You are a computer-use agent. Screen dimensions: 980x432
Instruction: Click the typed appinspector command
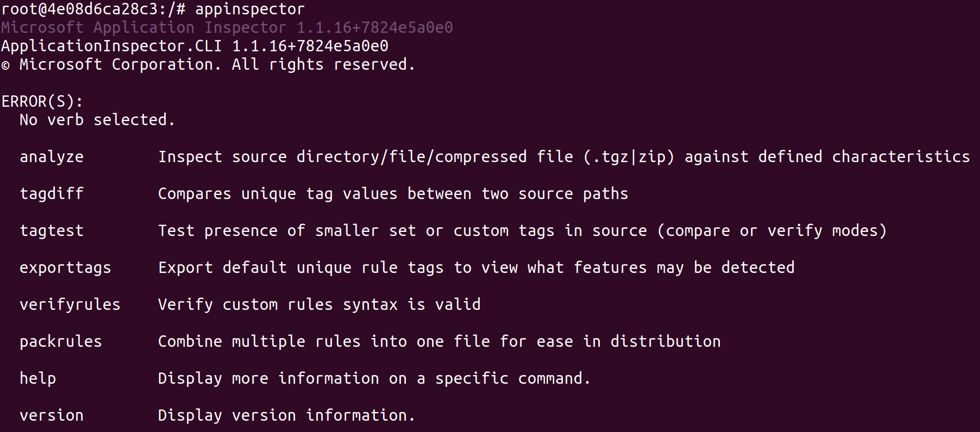tap(249, 9)
